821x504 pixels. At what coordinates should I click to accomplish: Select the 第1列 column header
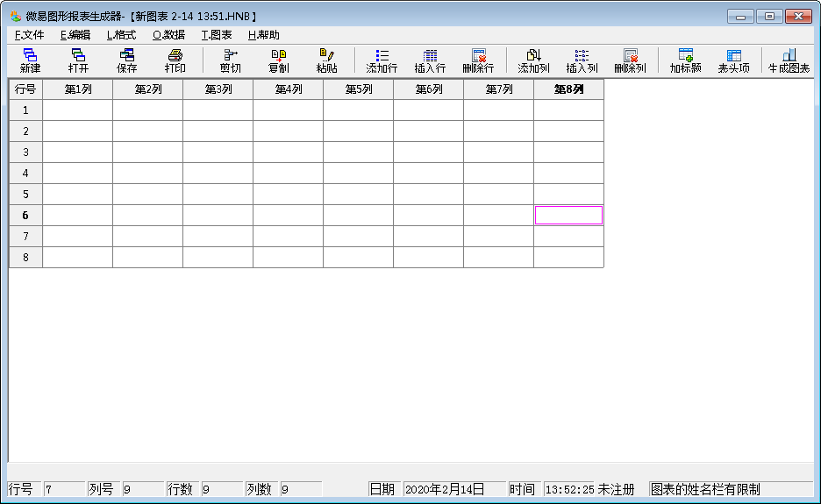[x=77, y=89]
